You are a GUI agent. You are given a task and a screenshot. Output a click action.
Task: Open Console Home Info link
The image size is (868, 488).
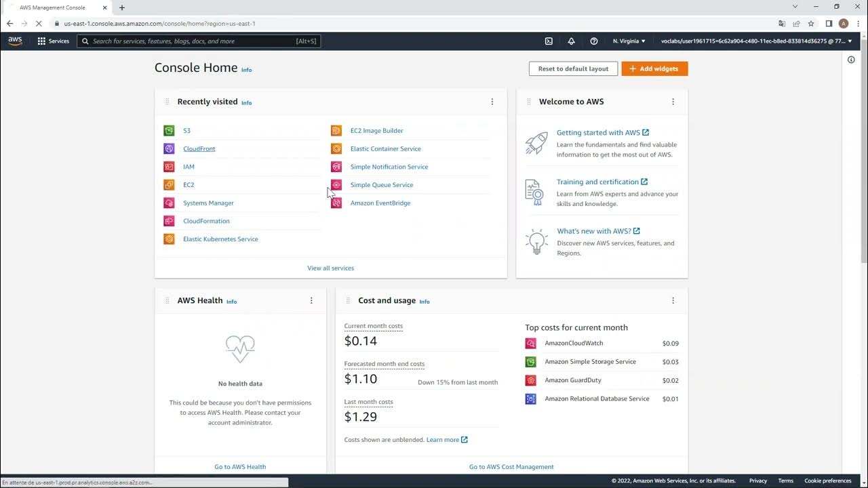(247, 70)
